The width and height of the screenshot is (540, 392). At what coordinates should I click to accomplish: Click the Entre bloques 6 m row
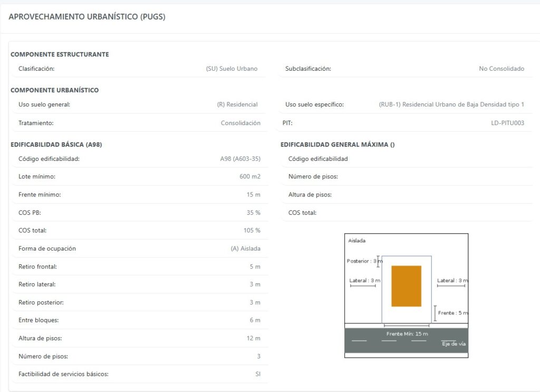coord(140,320)
